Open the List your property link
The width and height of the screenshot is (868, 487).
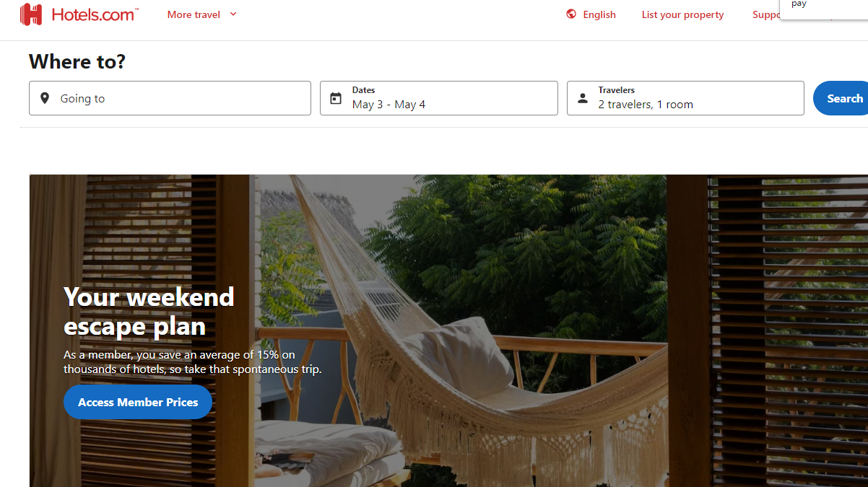click(682, 14)
